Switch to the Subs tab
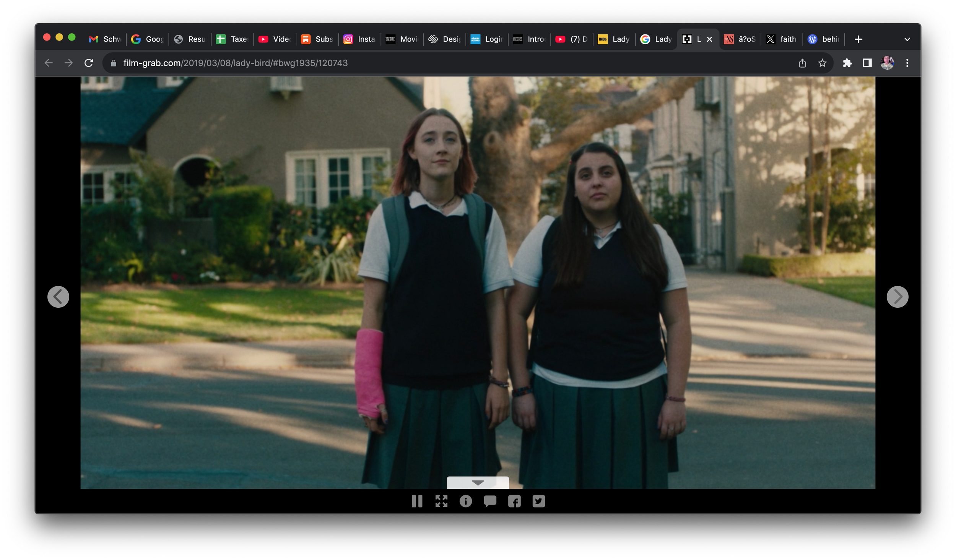The height and width of the screenshot is (560, 956). tap(317, 39)
